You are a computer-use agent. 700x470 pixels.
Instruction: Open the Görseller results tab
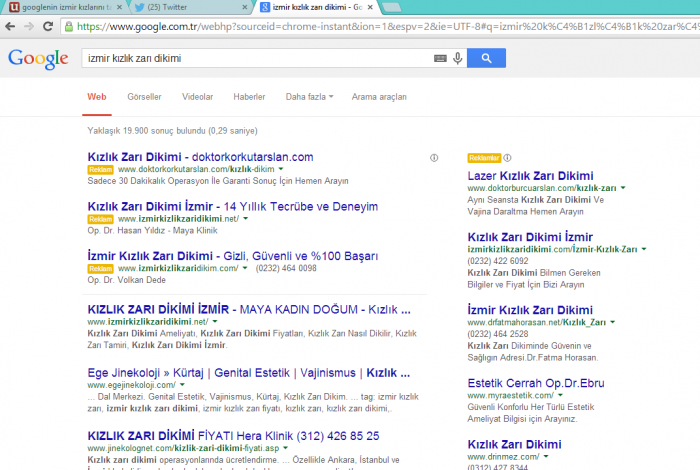(x=144, y=97)
